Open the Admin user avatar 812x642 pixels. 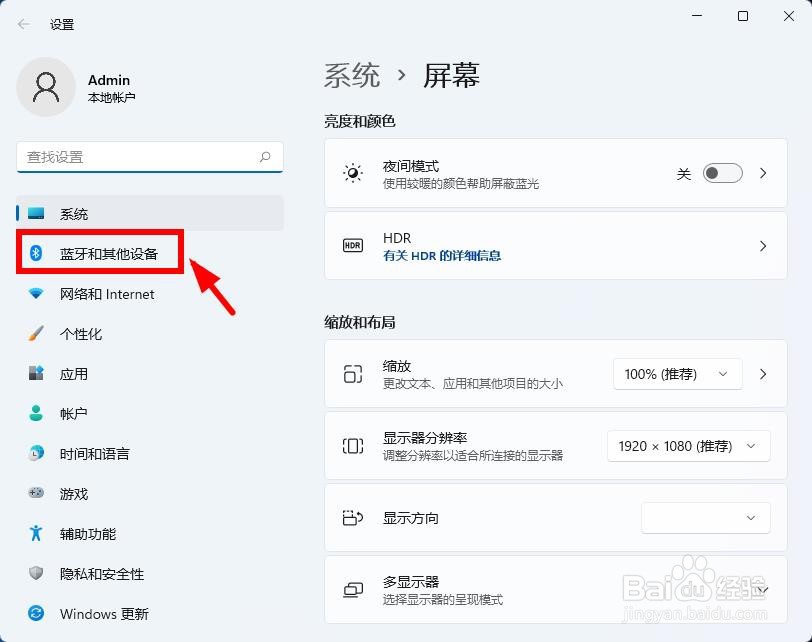(x=46, y=87)
